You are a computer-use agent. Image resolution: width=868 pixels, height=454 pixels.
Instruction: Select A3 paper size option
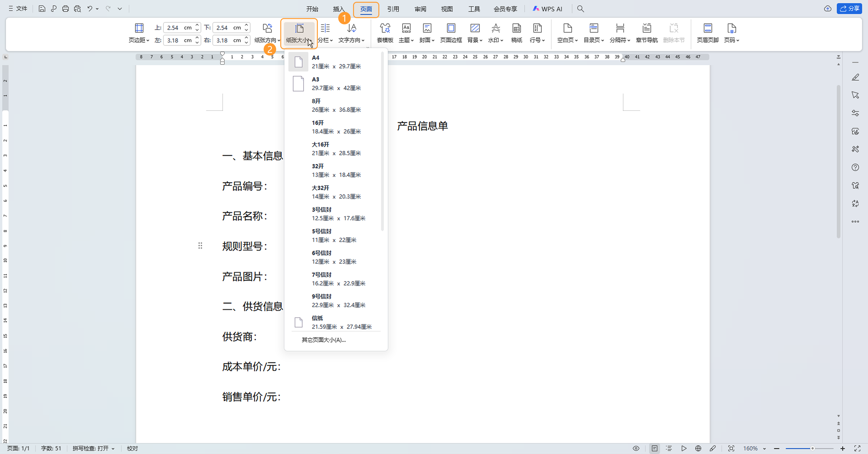pos(336,84)
